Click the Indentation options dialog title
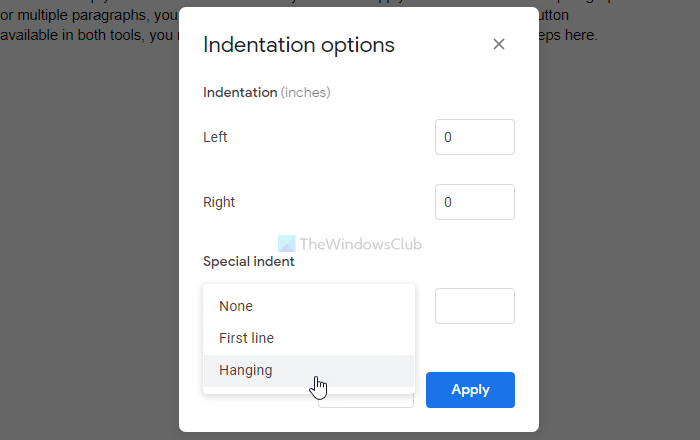 click(298, 45)
